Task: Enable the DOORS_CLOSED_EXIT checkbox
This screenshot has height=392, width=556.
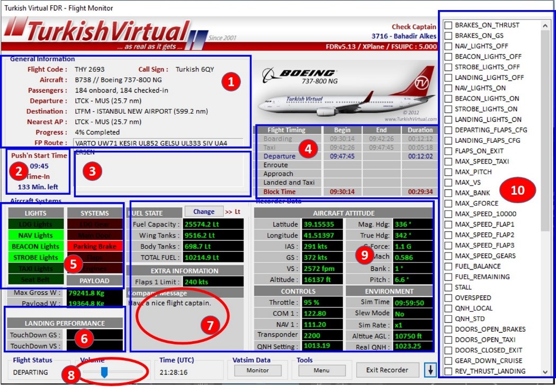Action: [449, 350]
